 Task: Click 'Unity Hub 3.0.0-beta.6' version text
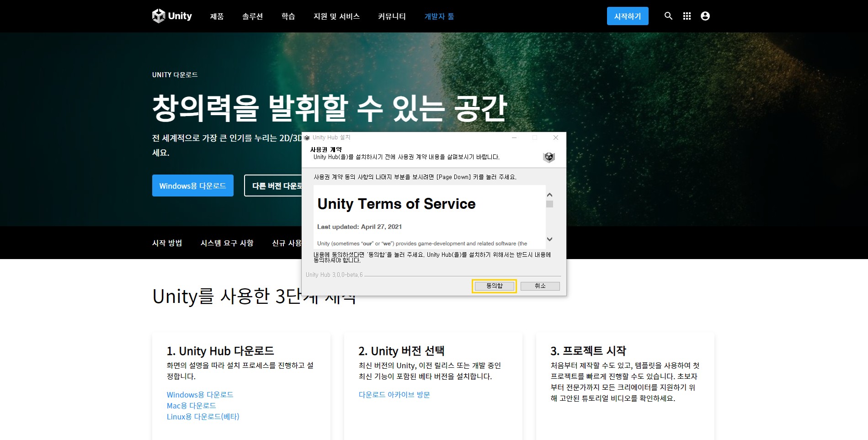334,275
